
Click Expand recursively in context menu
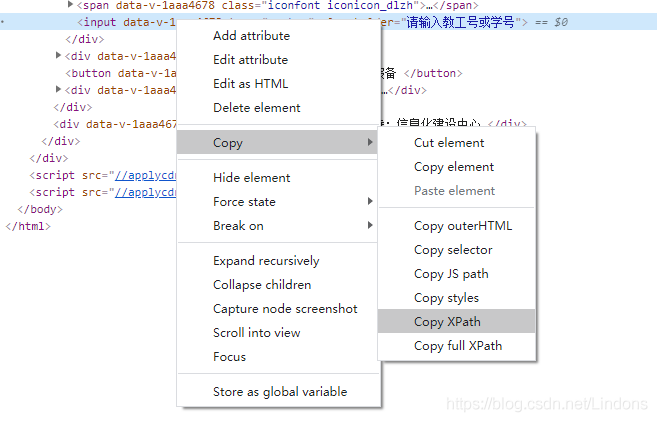tap(266, 261)
